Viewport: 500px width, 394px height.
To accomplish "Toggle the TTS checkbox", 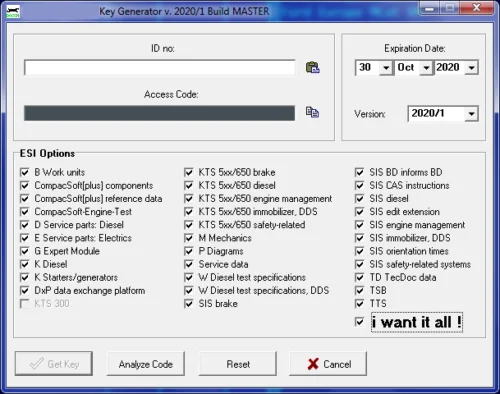I will click(359, 304).
